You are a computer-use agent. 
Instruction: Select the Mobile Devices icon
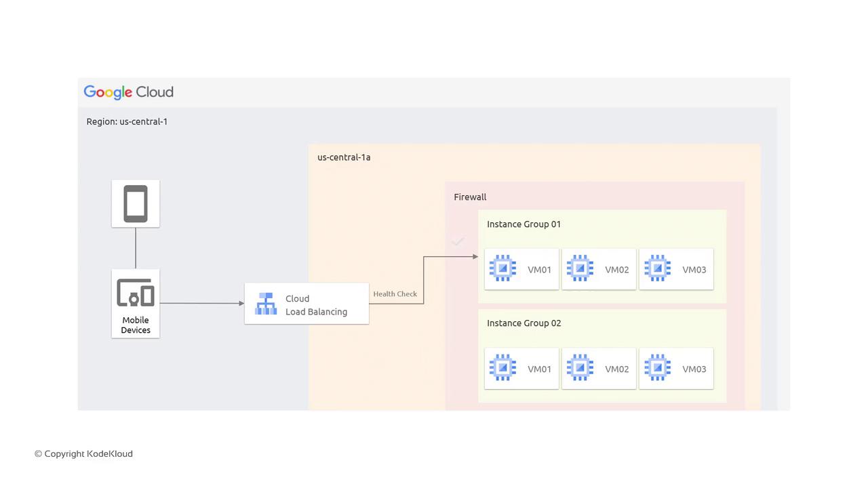136,293
